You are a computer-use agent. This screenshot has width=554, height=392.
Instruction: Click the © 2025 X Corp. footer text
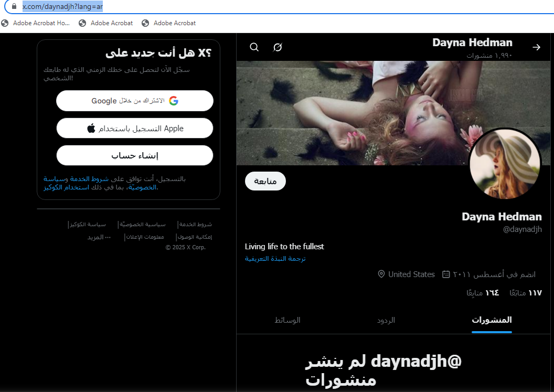186,248
